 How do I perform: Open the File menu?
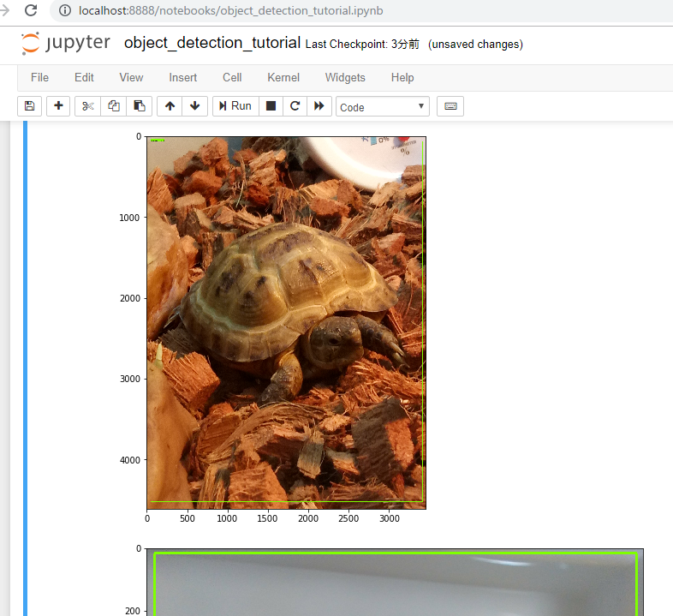[39, 77]
